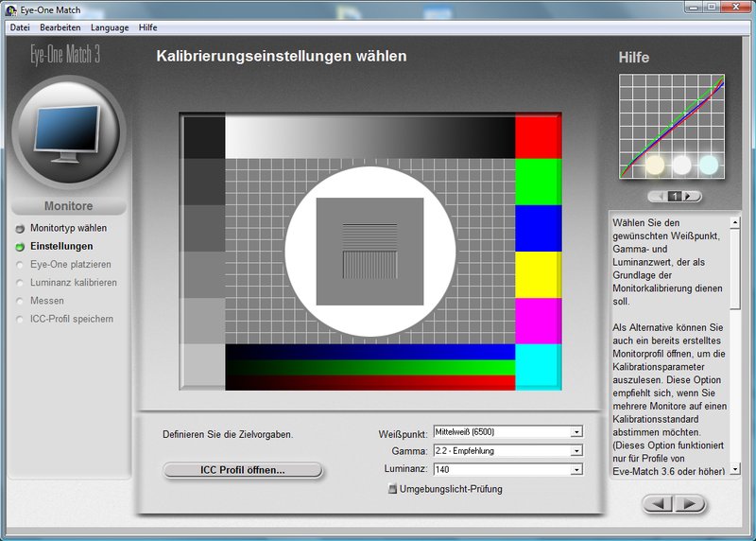756x541 pixels.
Task: Click the yellow patch in test image
Action: [x=538, y=274]
